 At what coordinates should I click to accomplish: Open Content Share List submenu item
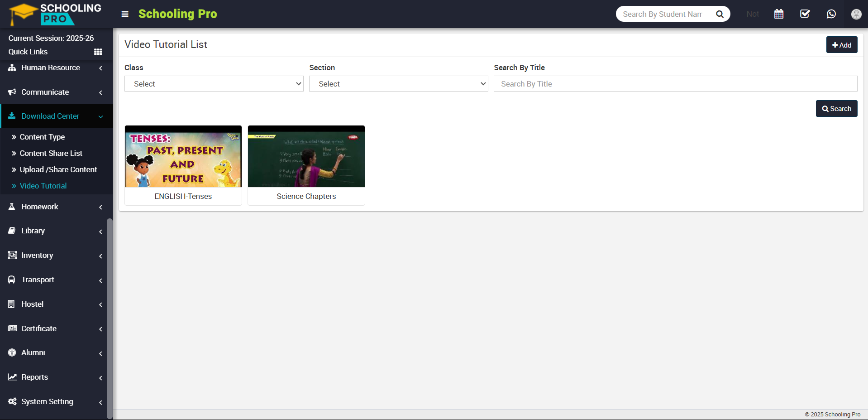51,153
